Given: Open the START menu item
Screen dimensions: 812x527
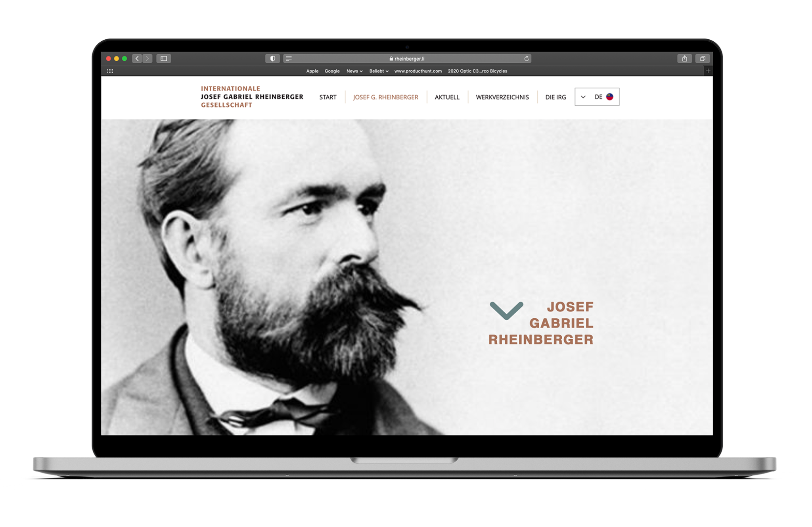Looking at the screenshot, I should point(328,97).
